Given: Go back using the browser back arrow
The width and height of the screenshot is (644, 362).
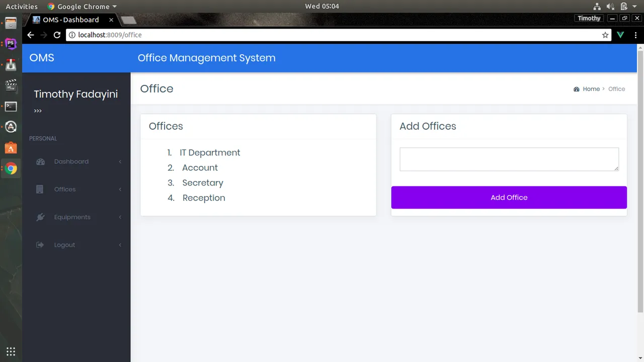Looking at the screenshot, I should (x=31, y=35).
